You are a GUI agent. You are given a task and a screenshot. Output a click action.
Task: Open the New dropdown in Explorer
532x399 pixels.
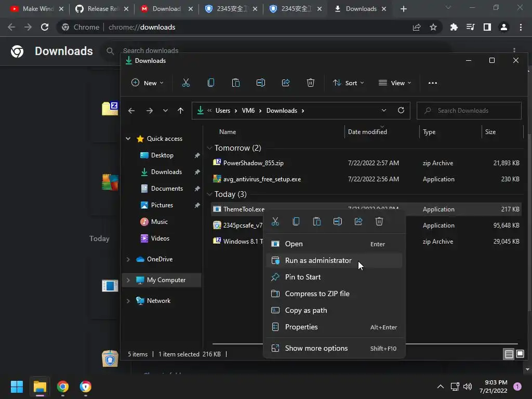point(147,83)
